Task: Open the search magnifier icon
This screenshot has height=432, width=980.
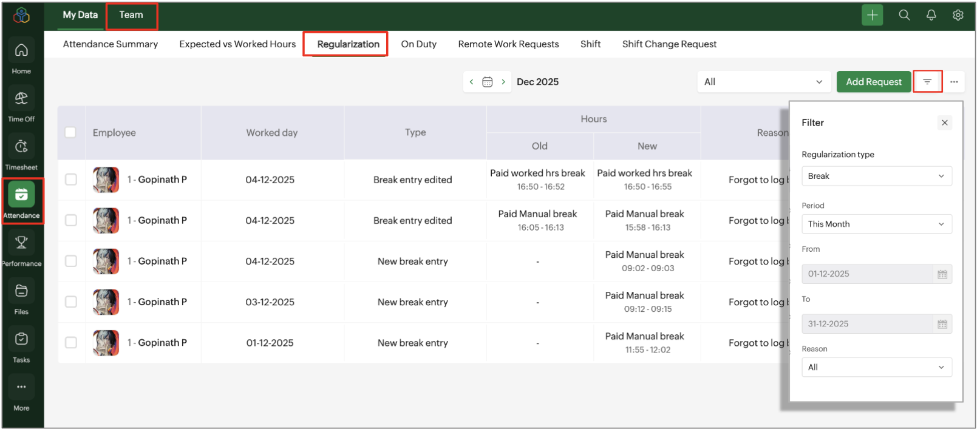Action: 904,15
